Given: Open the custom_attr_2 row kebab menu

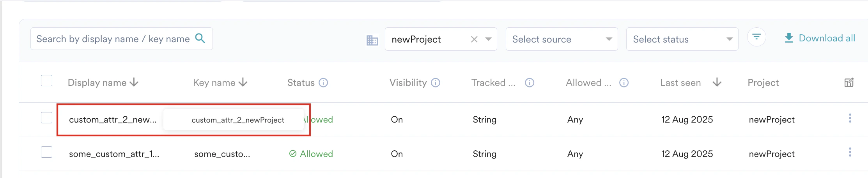Looking at the screenshot, I should point(850,118).
